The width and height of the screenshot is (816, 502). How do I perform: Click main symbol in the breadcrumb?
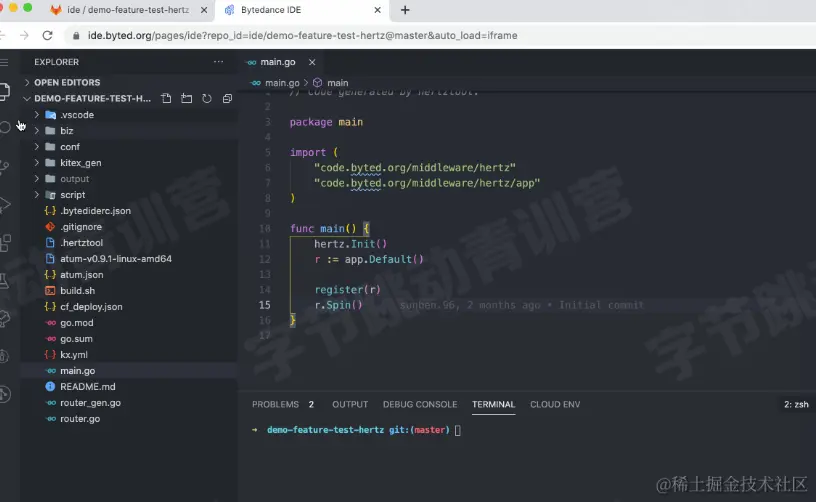coord(337,83)
